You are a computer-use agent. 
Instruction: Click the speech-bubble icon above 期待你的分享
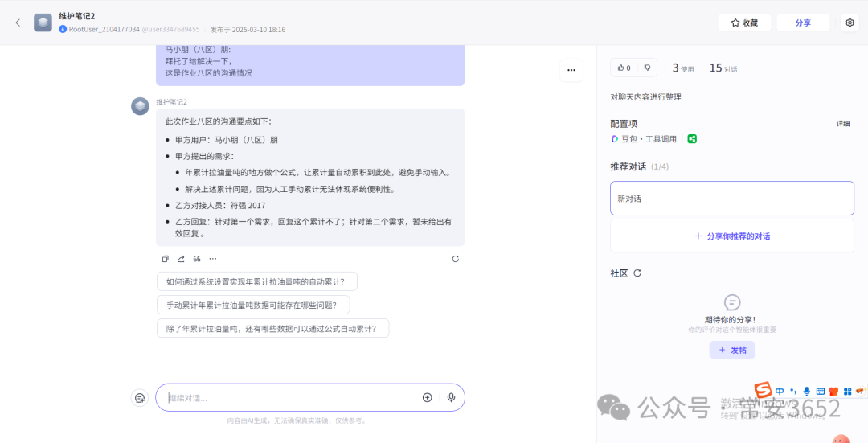(x=732, y=302)
